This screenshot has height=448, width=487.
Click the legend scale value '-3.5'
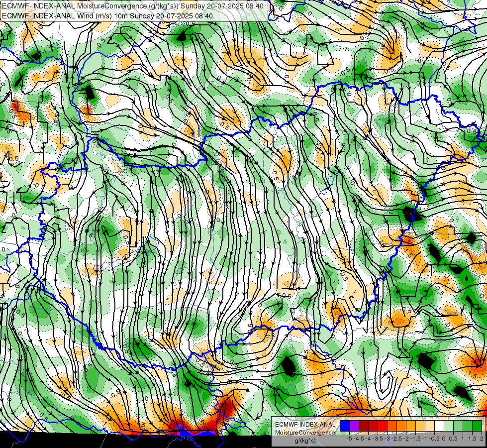click(x=378, y=439)
